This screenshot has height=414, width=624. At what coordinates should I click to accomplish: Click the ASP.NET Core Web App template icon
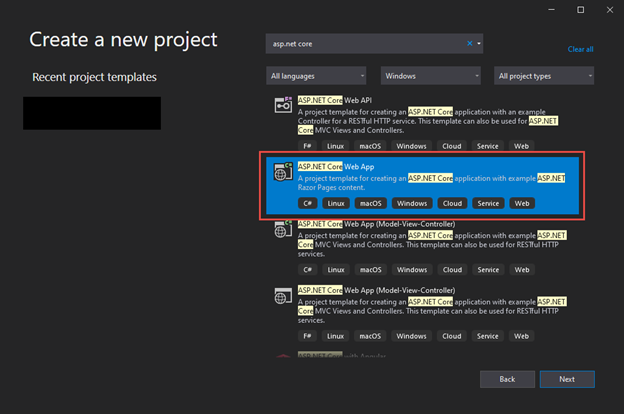coord(283,171)
